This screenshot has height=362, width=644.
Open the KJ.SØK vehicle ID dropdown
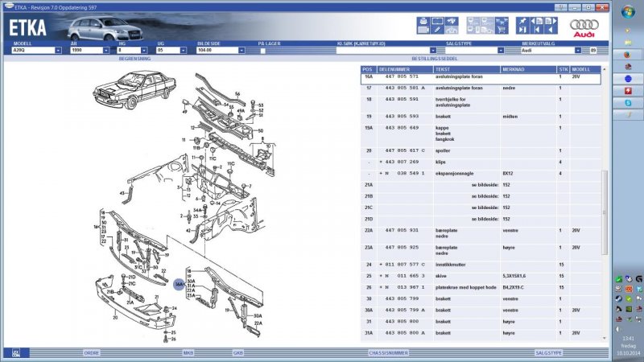[x=433, y=50]
